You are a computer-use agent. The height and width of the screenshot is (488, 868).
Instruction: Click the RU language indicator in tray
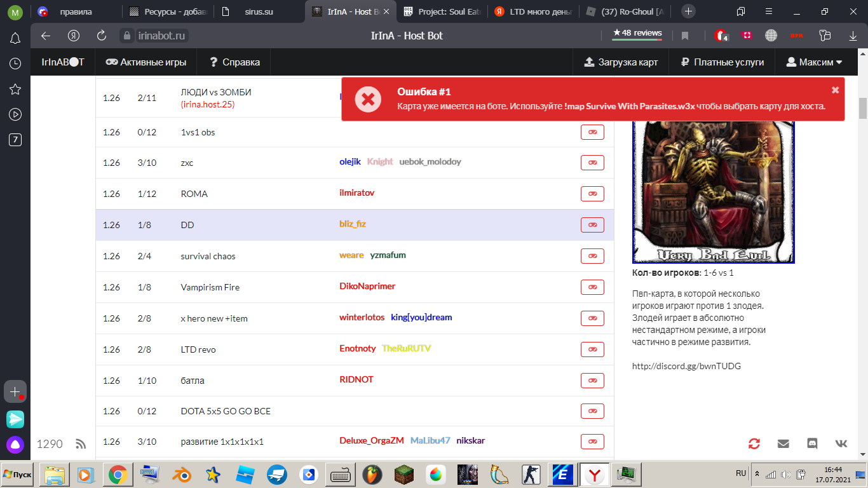pos(741,474)
